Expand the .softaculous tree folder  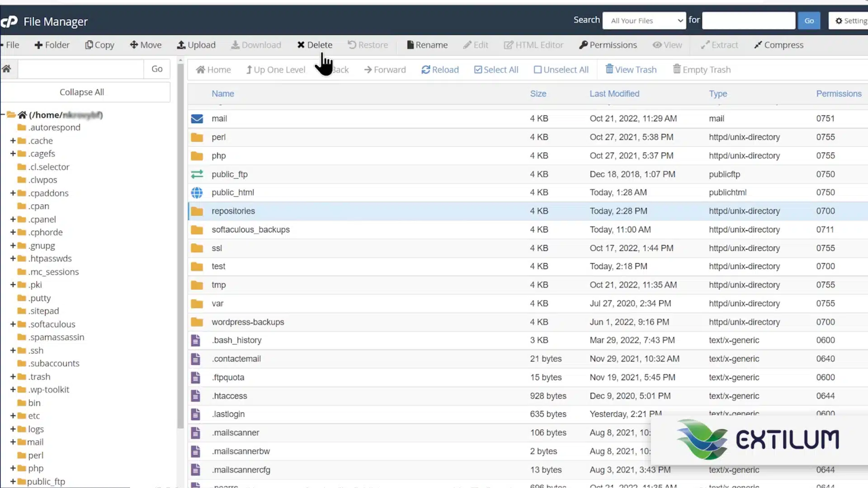click(x=13, y=324)
